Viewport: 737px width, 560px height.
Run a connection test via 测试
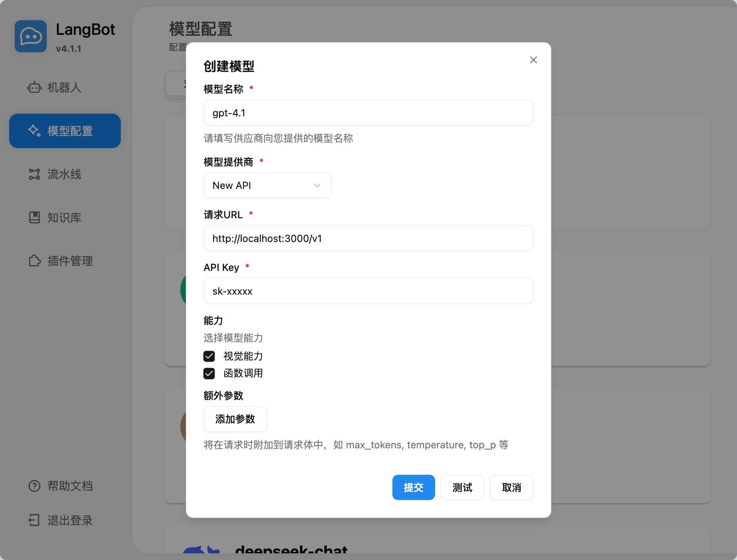tap(462, 488)
